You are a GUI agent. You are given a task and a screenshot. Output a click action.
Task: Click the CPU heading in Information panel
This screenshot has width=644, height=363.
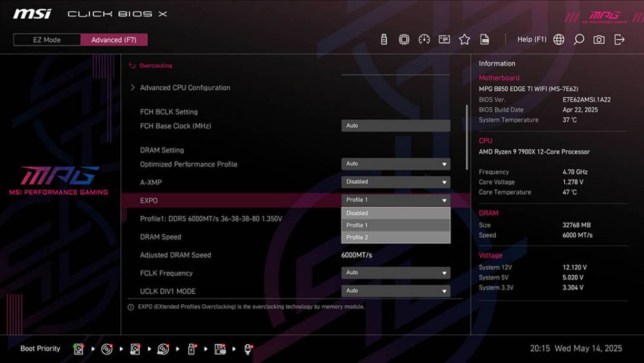coord(486,140)
